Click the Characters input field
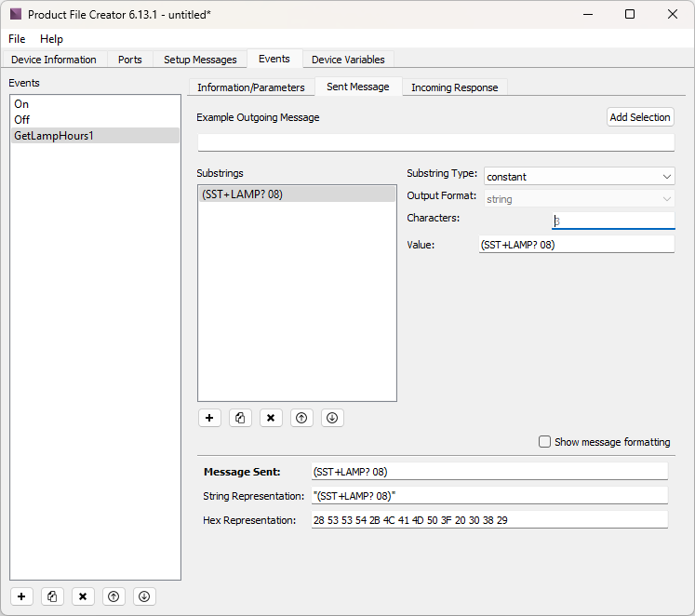Image resolution: width=695 pixels, height=616 pixels. pyautogui.click(x=612, y=221)
